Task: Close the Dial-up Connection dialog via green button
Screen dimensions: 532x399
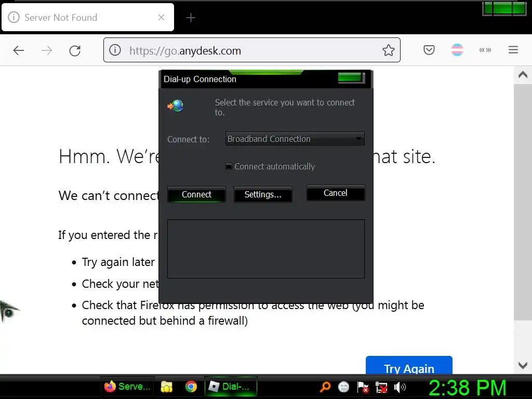Action: (x=351, y=78)
